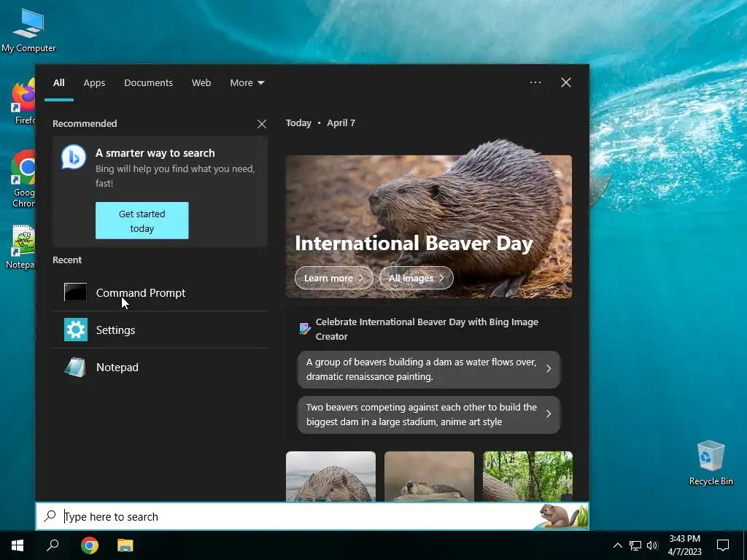Click the Get started today button
Image resolution: width=747 pixels, height=560 pixels.
pos(142,220)
